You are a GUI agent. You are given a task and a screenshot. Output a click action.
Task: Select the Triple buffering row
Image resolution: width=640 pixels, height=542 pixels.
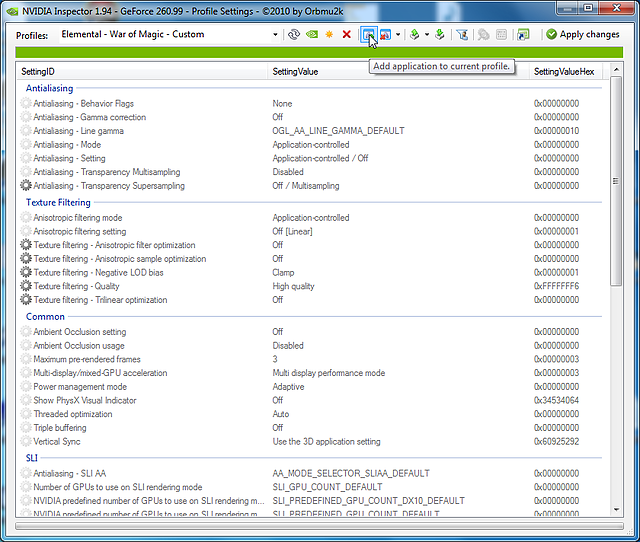pos(313,428)
